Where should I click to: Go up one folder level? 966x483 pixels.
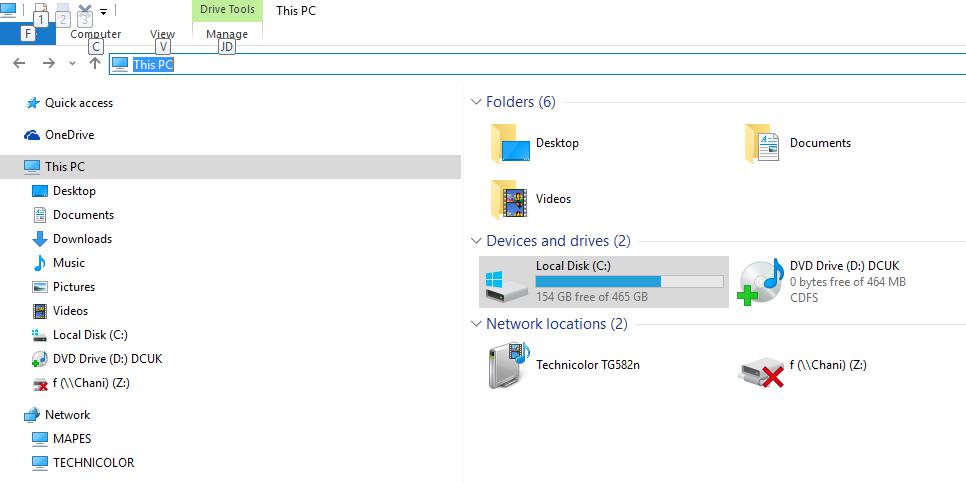pyautogui.click(x=94, y=63)
